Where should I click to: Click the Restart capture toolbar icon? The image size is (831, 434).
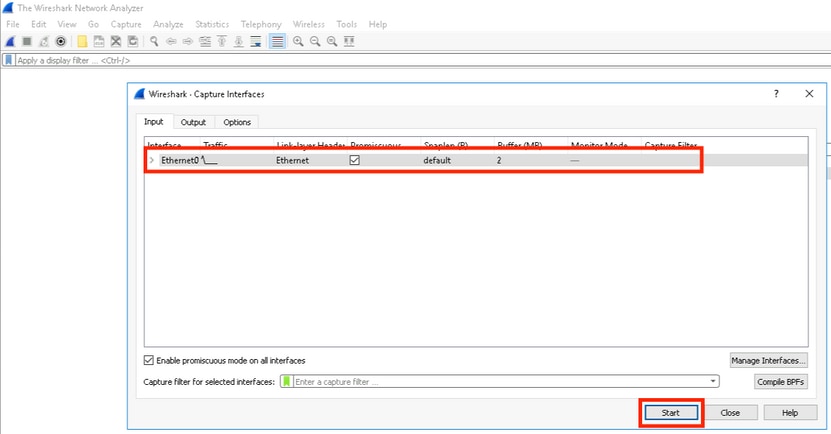pyautogui.click(x=44, y=41)
